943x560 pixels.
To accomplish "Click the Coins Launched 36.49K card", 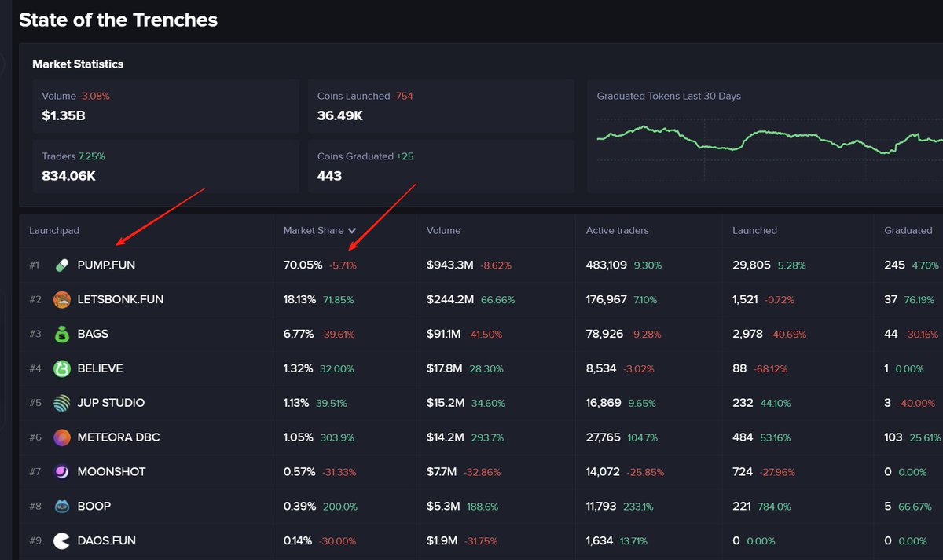I will tap(441, 106).
